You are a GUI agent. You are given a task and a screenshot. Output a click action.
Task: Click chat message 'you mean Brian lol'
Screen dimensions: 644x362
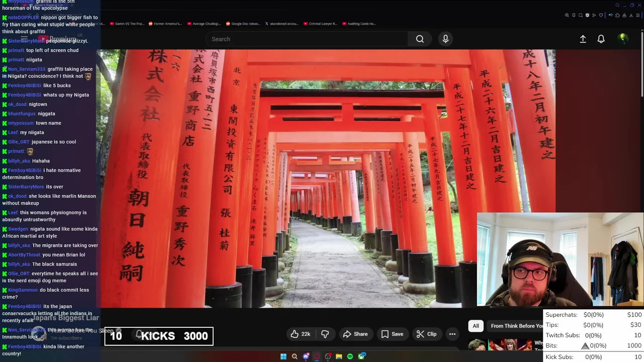click(x=63, y=255)
